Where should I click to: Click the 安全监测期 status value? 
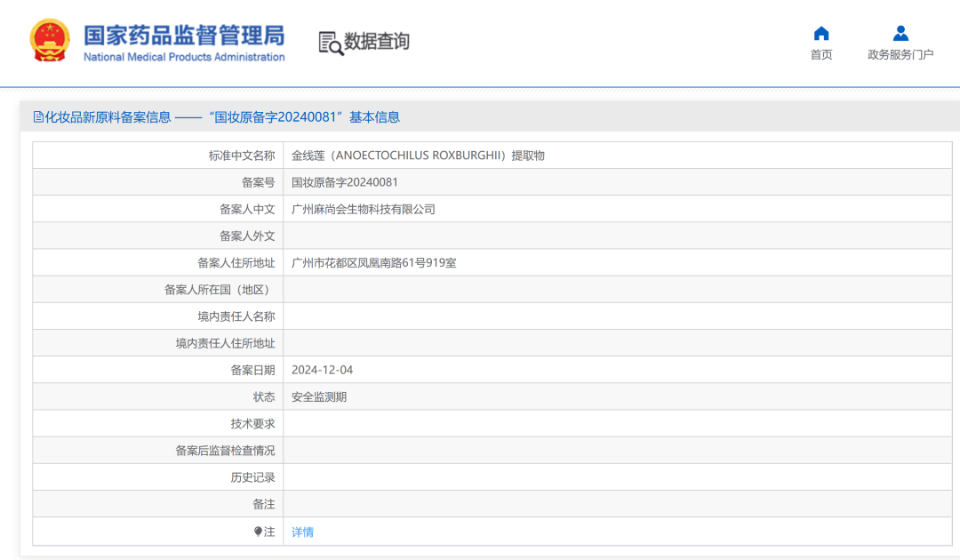[x=319, y=397]
